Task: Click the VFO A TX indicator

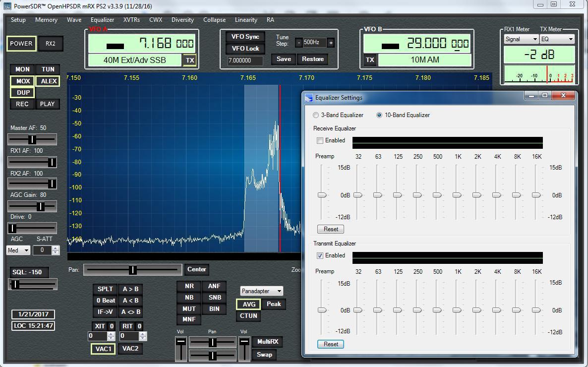Action: [x=190, y=60]
